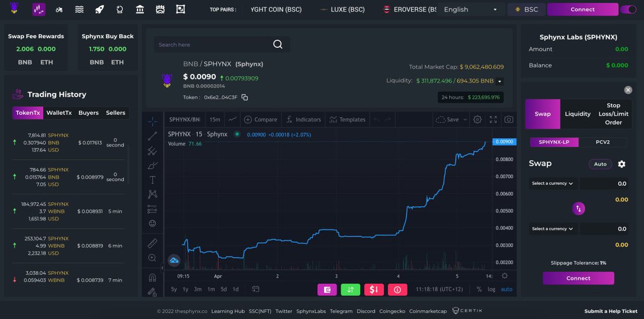Open the second Select a currency dropdown
This screenshot has width=644, height=319.
[x=552, y=229]
